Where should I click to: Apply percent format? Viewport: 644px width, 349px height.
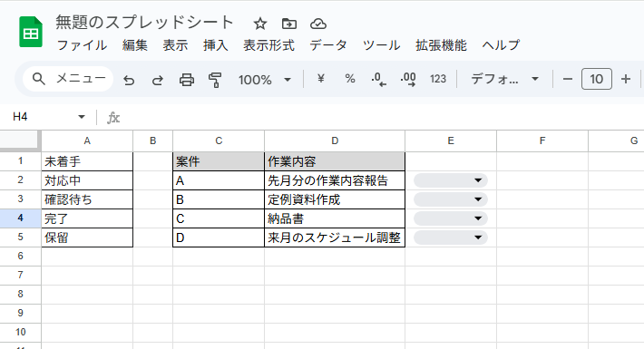[350, 79]
